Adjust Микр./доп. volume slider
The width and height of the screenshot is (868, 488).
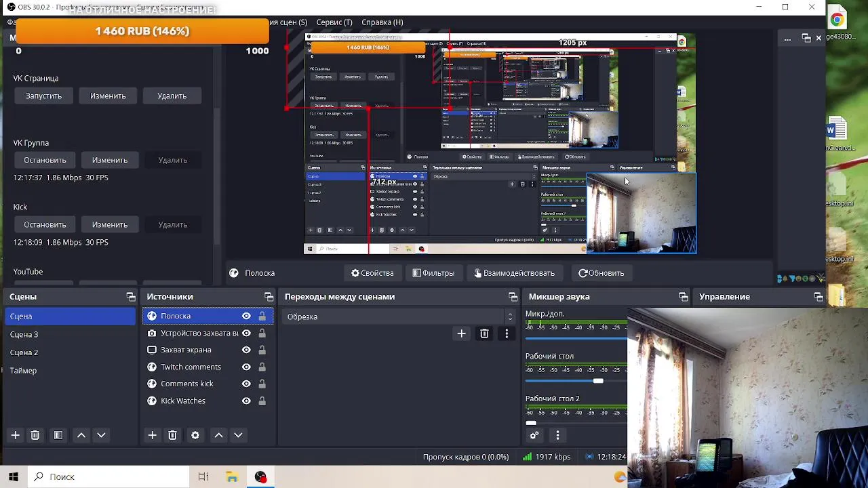[x=576, y=338]
